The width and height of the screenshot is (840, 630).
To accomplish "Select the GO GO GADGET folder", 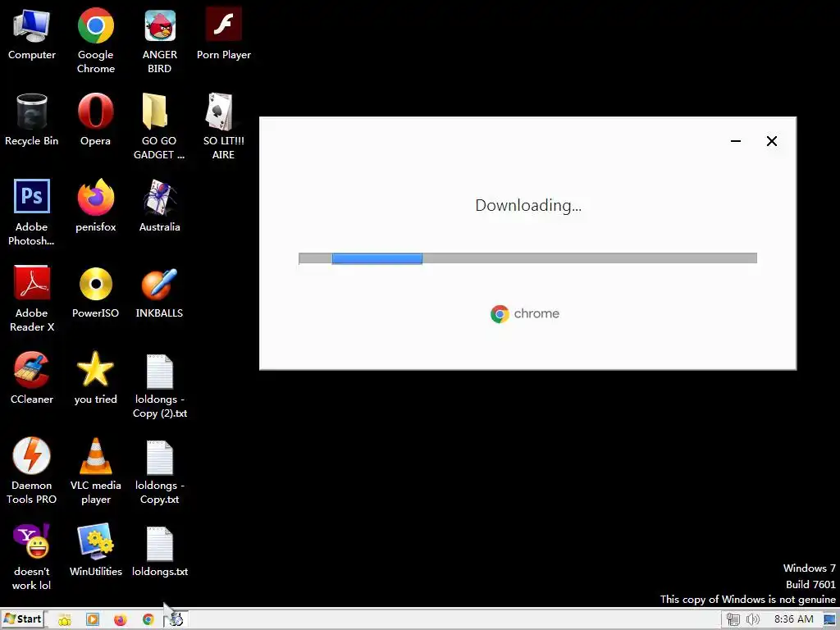I will tap(159, 126).
